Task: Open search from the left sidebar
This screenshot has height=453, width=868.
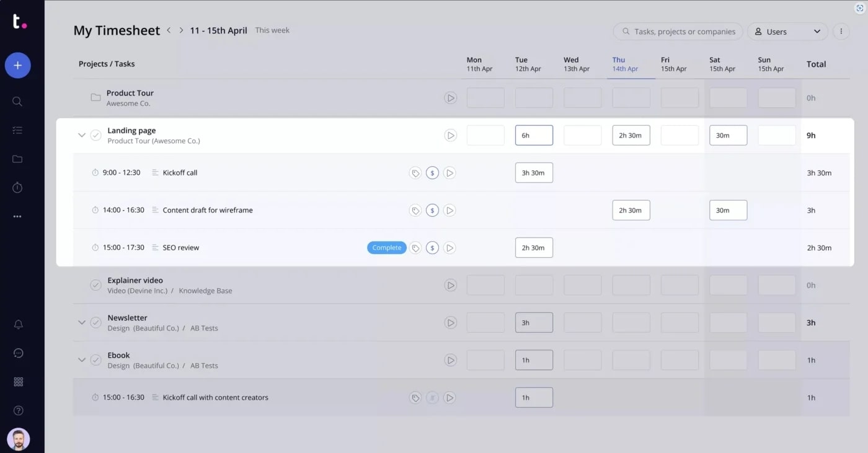Action: point(17,102)
